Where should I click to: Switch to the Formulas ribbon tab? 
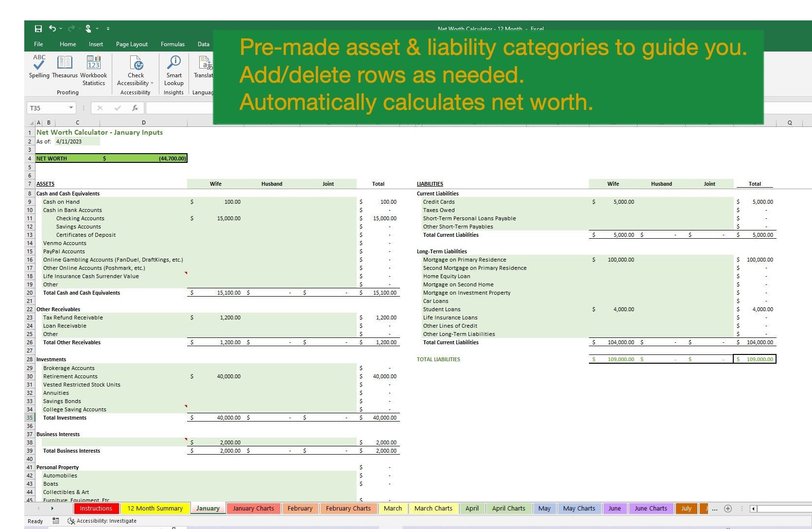click(x=173, y=44)
